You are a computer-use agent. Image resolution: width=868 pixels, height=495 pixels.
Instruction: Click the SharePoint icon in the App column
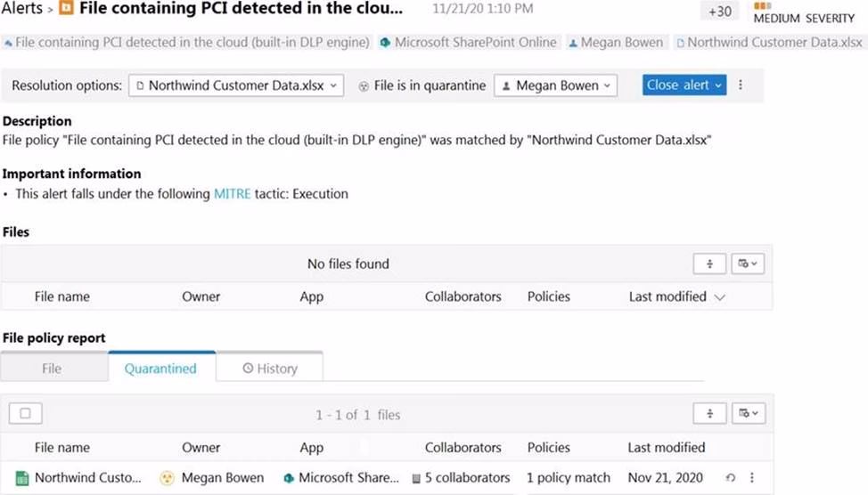pos(288,478)
